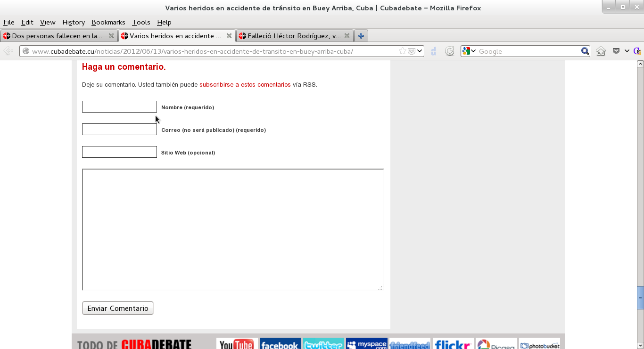Open dropdown arrow beside Pocket toolbar button
Screen dimensions: 644x349
(x=627, y=51)
